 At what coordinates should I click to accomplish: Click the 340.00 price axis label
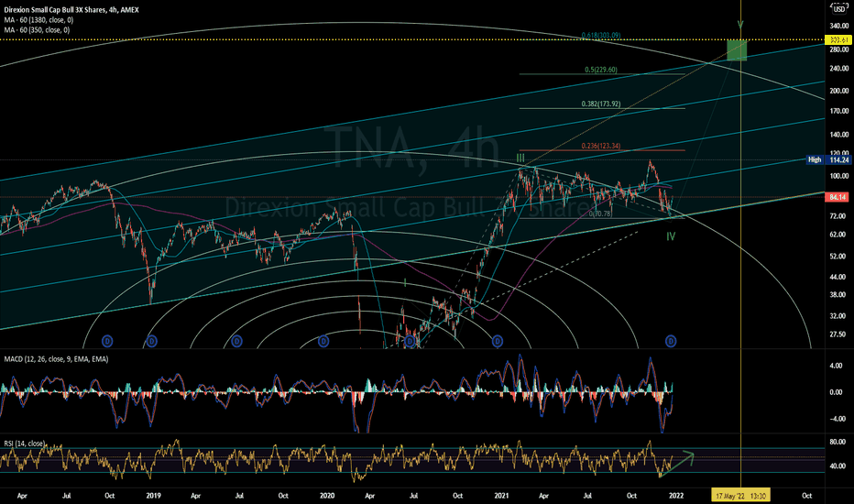[838, 26]
